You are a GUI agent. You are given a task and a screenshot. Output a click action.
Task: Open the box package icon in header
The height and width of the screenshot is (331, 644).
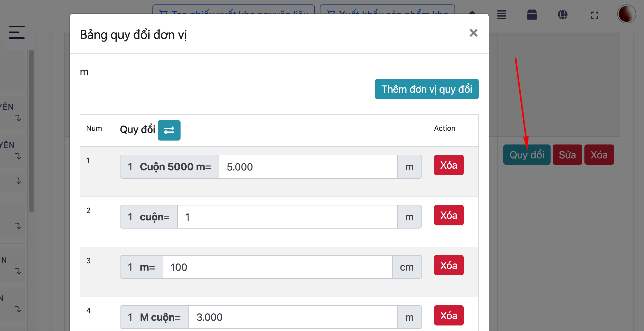point(532,15)
